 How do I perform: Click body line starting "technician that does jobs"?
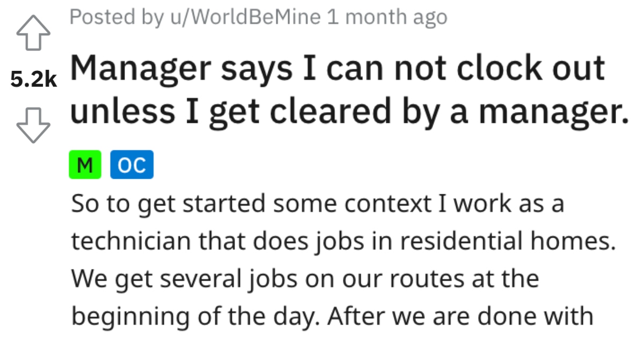pos(343,241)
